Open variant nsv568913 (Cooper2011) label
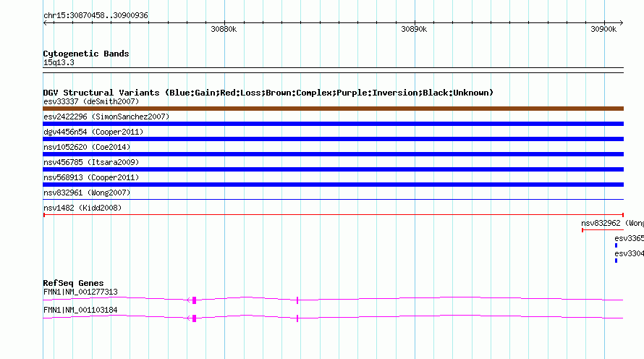Image resolution: width=644 pixels, height=359 pixels. point(91,177)
